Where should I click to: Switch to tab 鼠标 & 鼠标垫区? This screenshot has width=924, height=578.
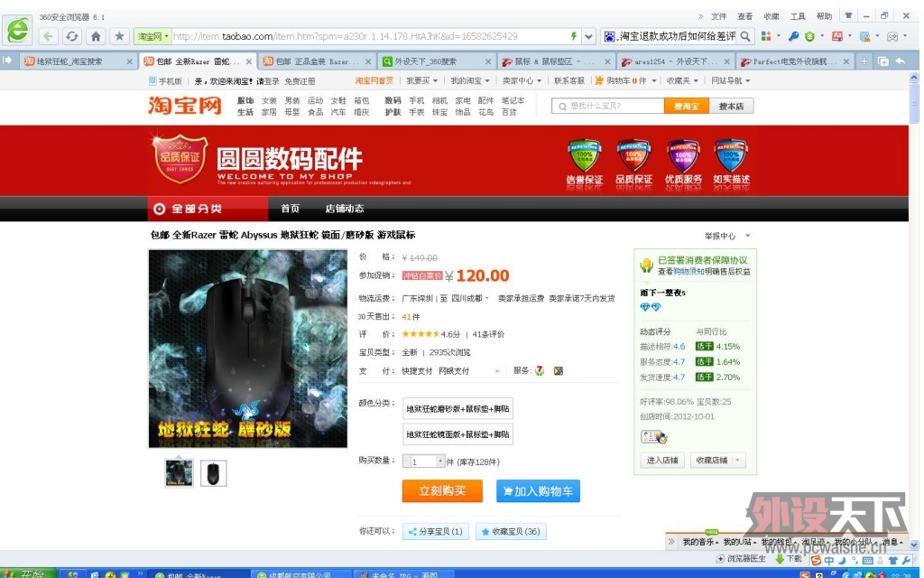556,61
